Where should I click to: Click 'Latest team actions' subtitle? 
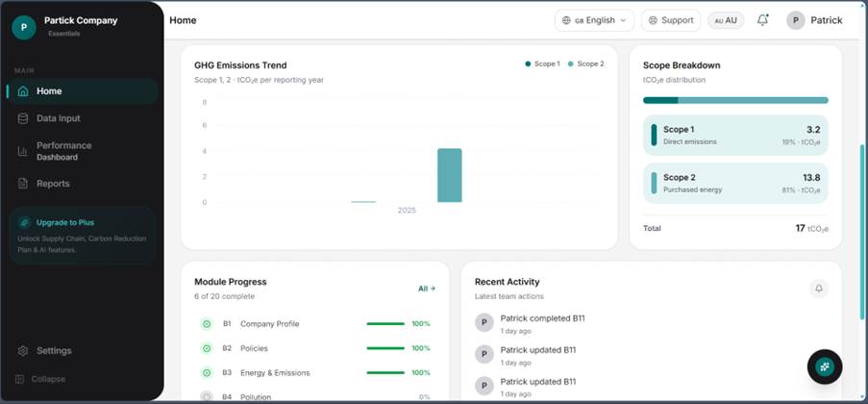(x=508, y=296)
